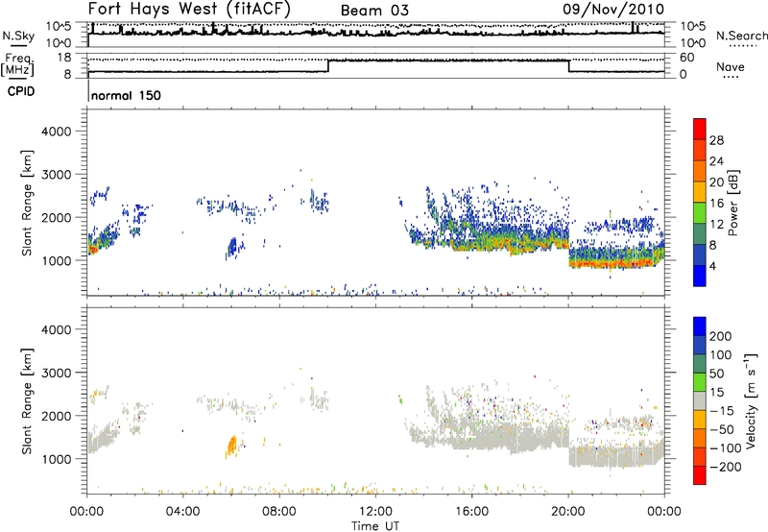
Task: Pick the bright blue bottom segment of power colorbar
Action: [x=700, y=276]
